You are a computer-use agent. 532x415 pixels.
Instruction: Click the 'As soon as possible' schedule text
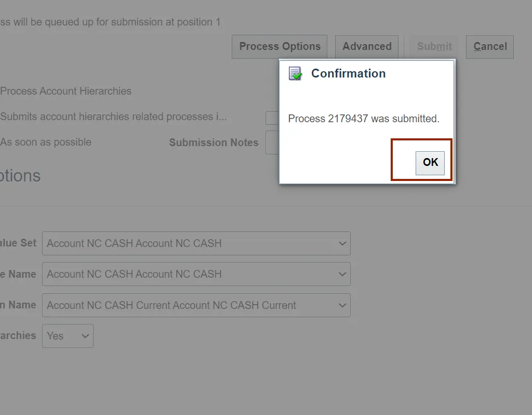46,142
